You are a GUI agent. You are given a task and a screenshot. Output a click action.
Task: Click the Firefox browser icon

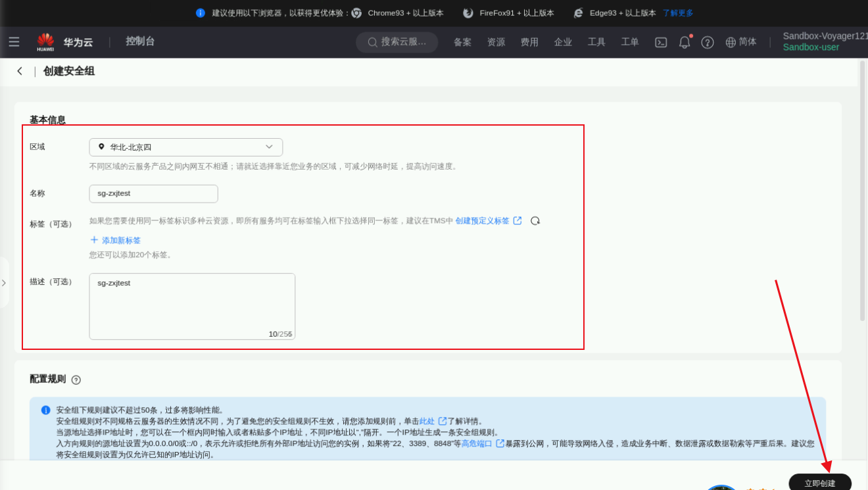click(x=468, y=13)
